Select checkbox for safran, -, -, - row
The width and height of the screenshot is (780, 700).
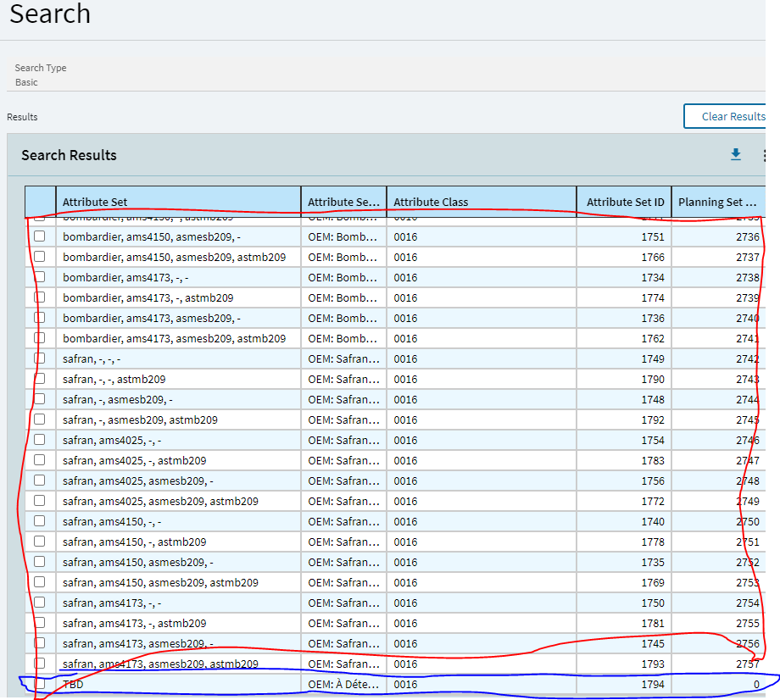pos(39,358)
